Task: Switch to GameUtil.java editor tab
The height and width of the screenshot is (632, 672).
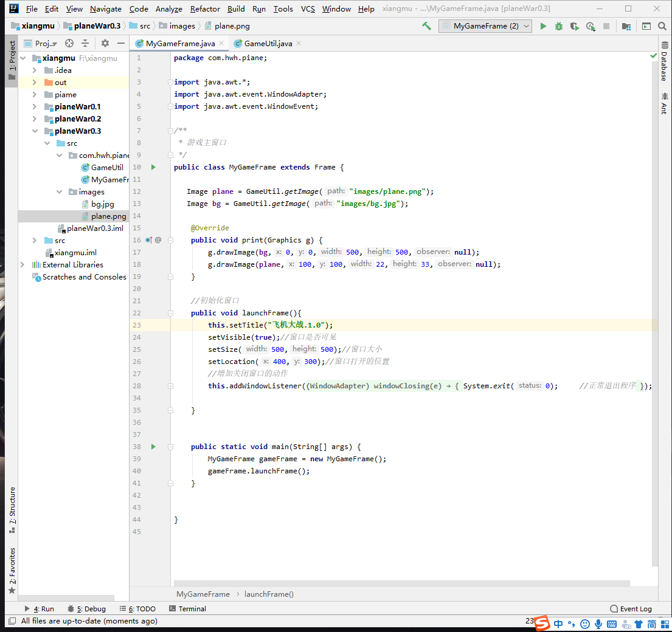Action: coord(268,43)
